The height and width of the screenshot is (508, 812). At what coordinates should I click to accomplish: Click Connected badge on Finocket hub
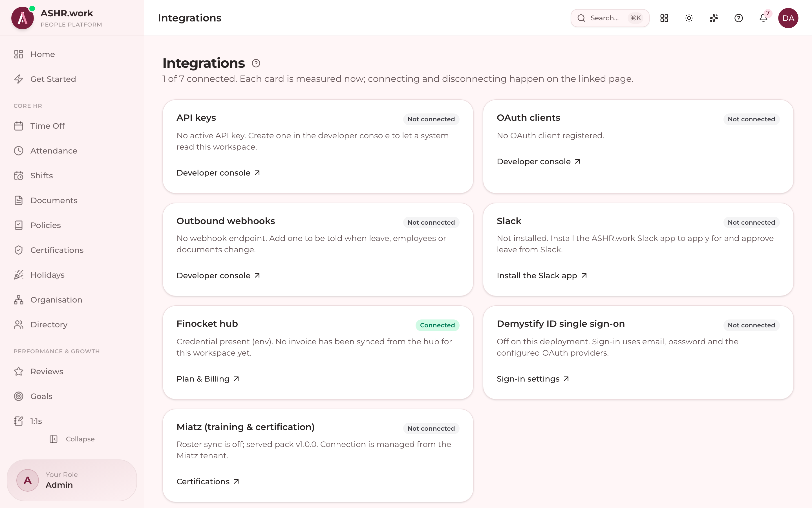pos(437,325)
